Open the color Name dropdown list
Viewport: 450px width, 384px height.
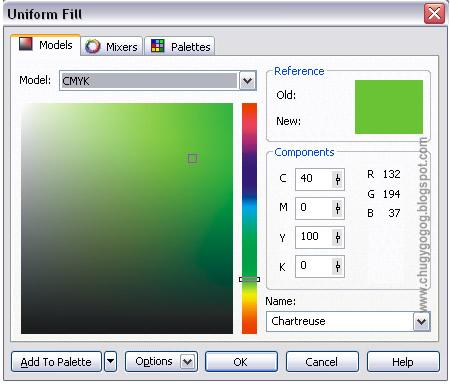coord(422,321)
